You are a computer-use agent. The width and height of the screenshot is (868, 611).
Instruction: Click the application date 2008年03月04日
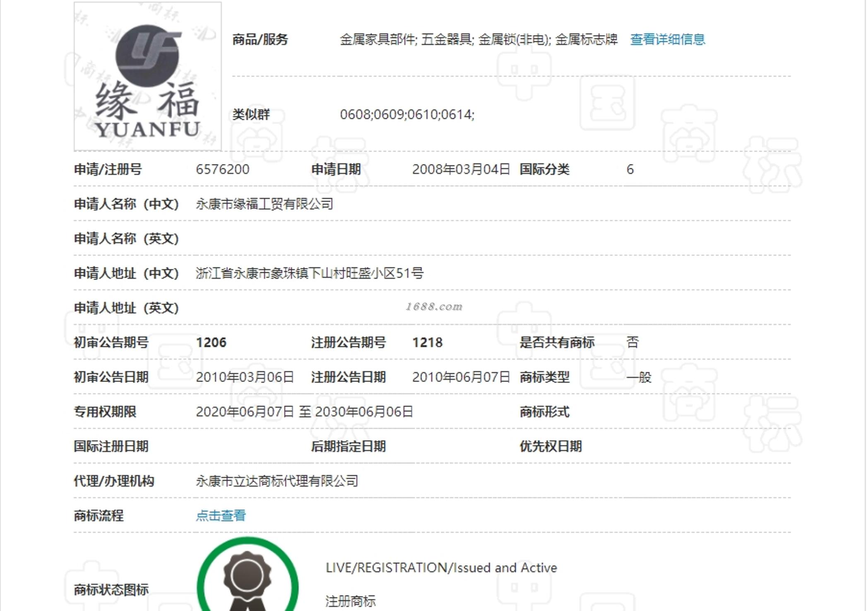tap(461, 169)
